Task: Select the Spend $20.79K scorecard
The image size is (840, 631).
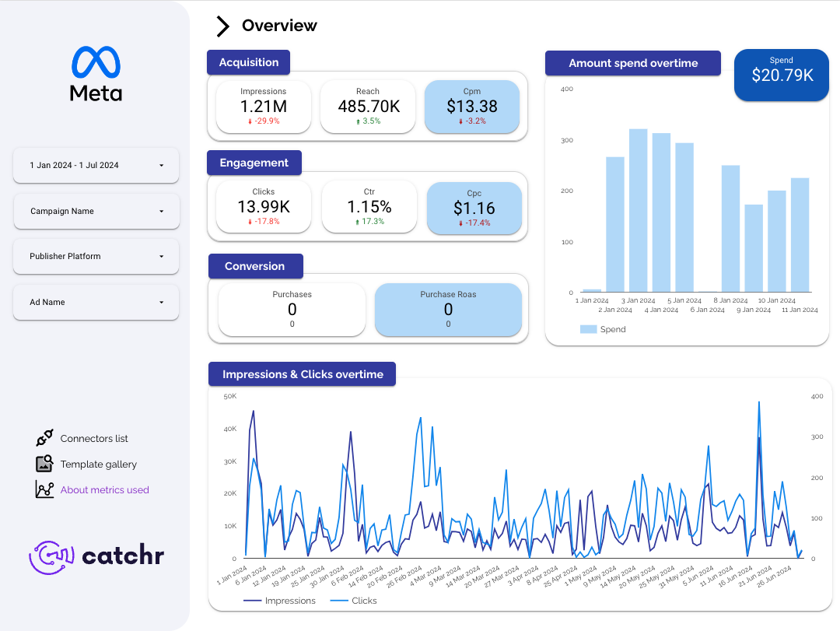Action: pyautogui.click(x=782, y=75)
